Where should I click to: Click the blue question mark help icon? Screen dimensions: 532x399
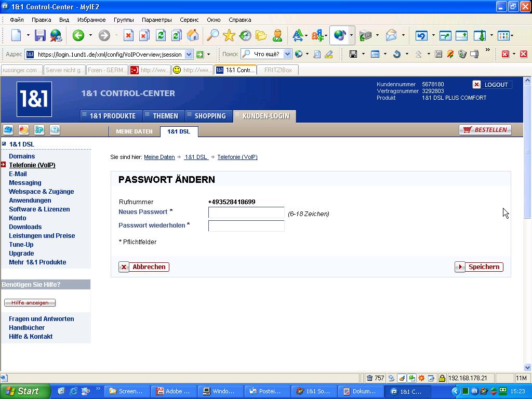(55, 129)
